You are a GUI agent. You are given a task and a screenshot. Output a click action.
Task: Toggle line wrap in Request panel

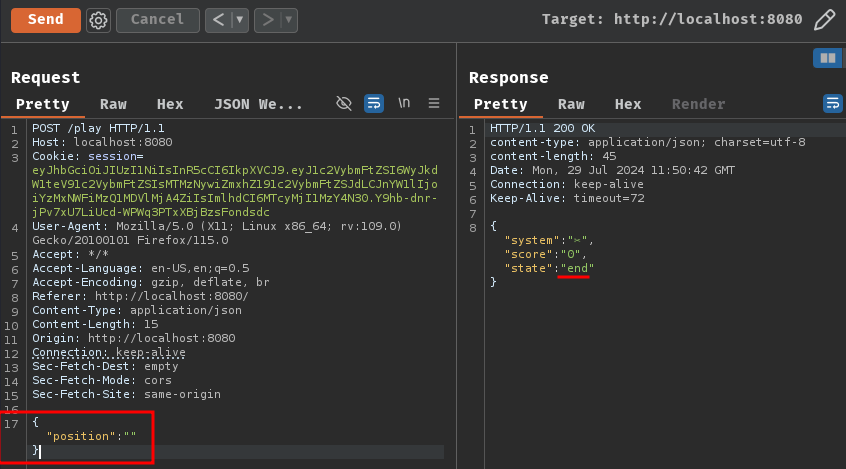click(x=374, y=103)
